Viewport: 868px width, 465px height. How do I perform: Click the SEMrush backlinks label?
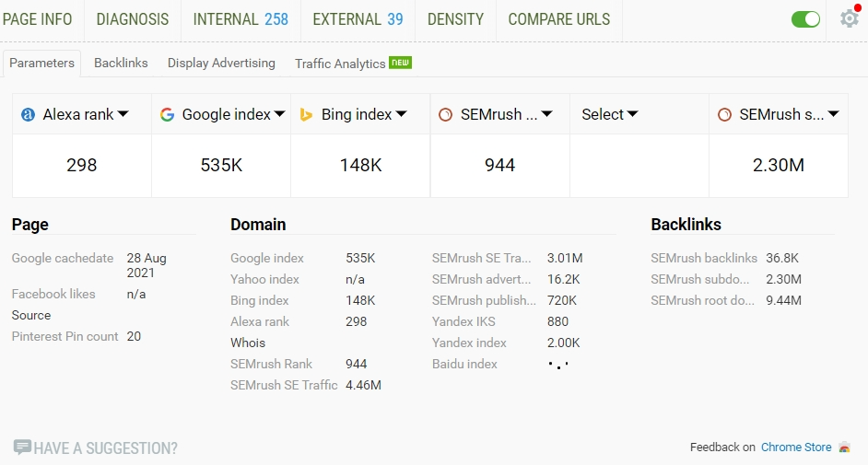click(704, 258)
